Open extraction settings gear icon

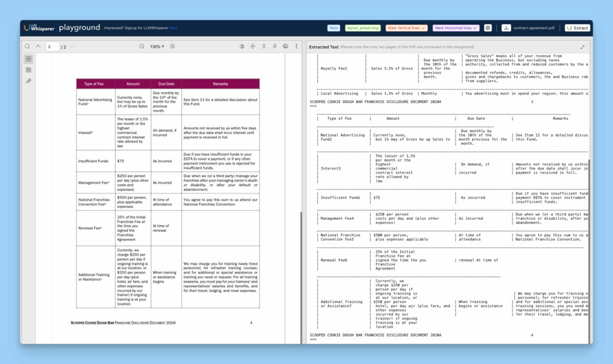(x=488, y=28)
